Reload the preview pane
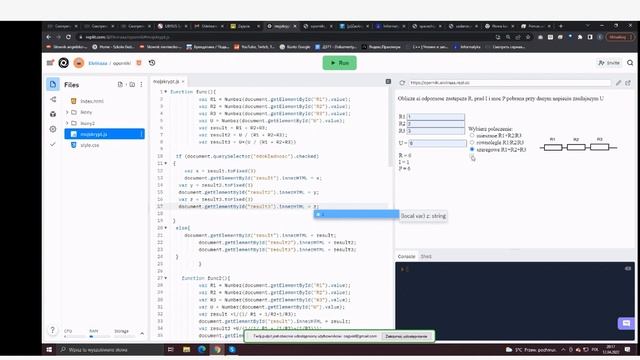 pos(402,82)
